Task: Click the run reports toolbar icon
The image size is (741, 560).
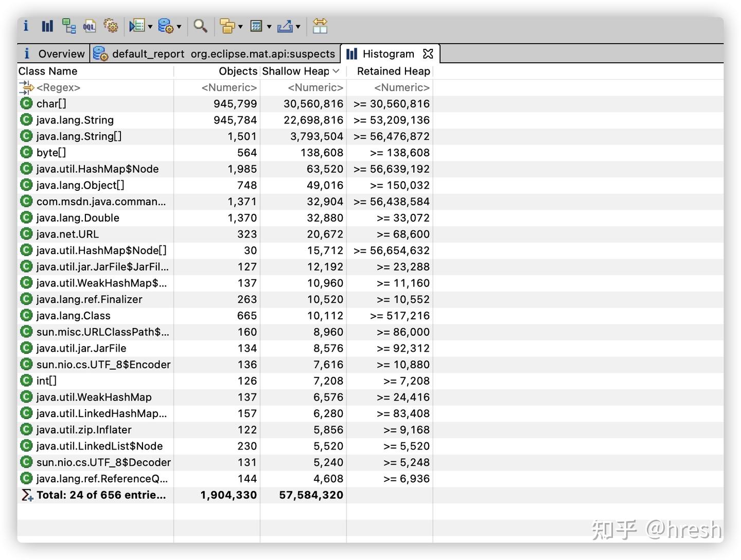Action: (x=136, y=26)
